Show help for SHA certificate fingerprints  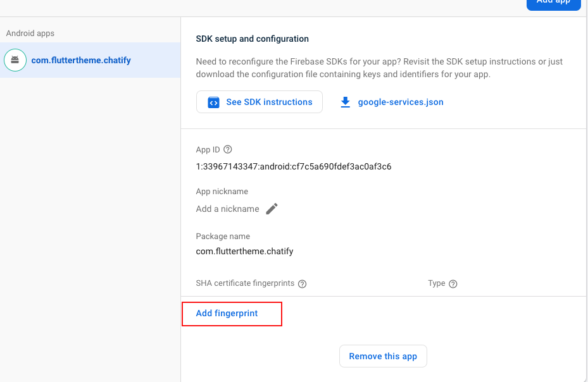303,284
